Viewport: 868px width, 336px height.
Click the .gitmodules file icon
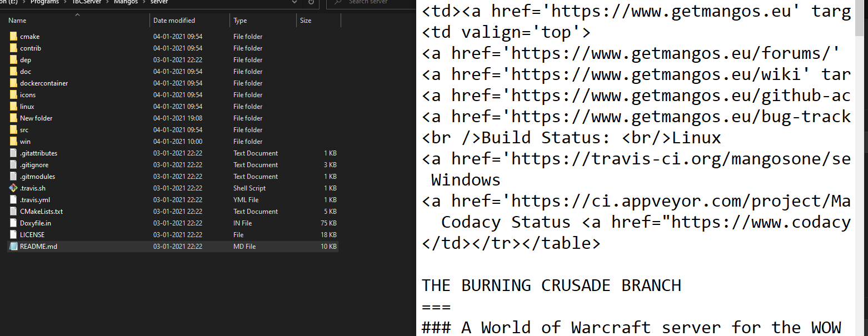click(13, 177)
